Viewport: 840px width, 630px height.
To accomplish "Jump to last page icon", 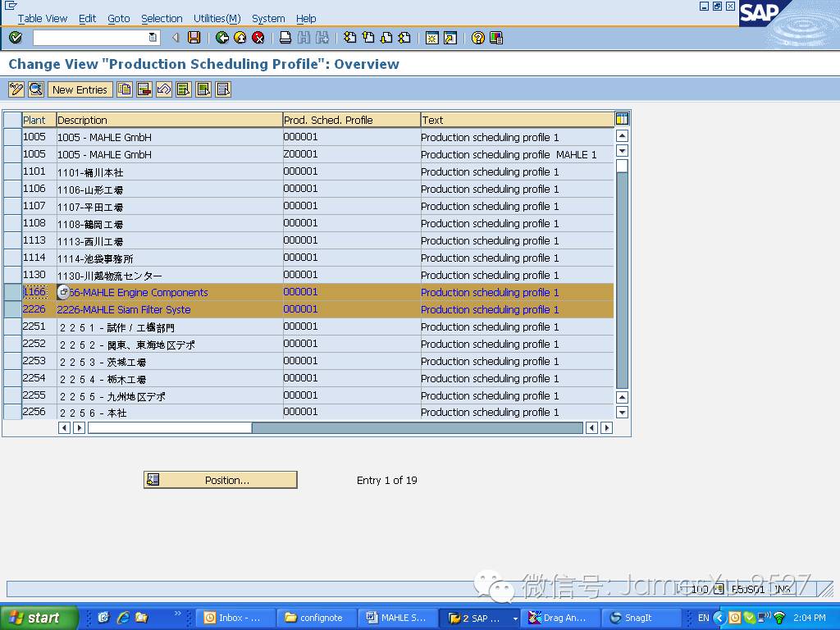I will (x=404, y=38).
